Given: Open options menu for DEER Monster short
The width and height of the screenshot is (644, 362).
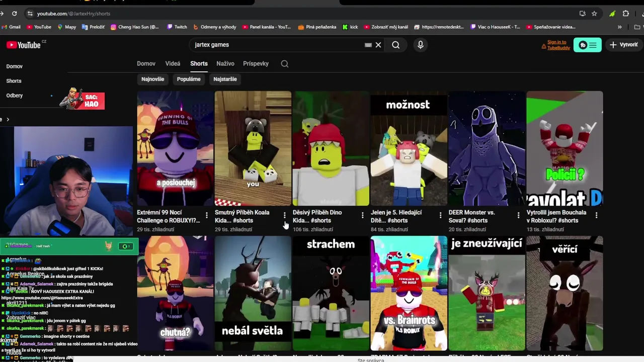Looking at the screenshot, I should click(518, 216).
